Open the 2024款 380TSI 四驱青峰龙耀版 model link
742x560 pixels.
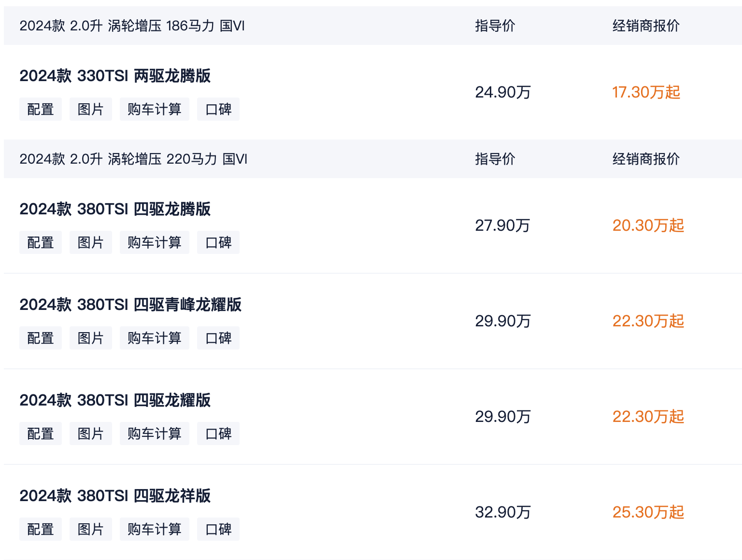point(130,305)
